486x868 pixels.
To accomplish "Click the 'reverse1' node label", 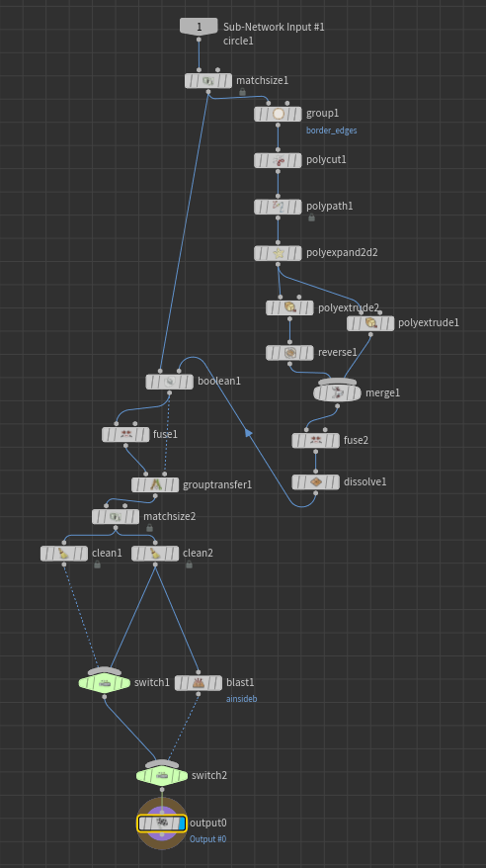I will tap(338, 352).
